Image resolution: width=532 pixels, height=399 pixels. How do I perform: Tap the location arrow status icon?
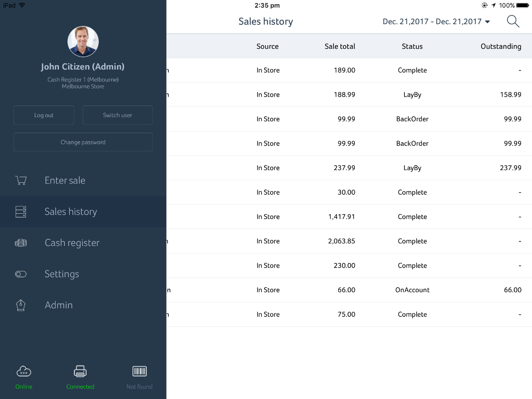(493, 6)
